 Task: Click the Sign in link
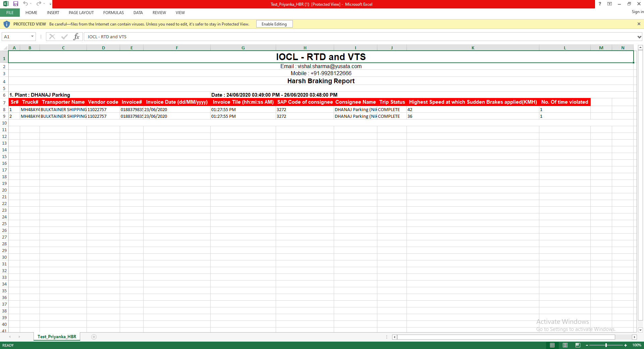pyautogui.click(x=637, y=12)
